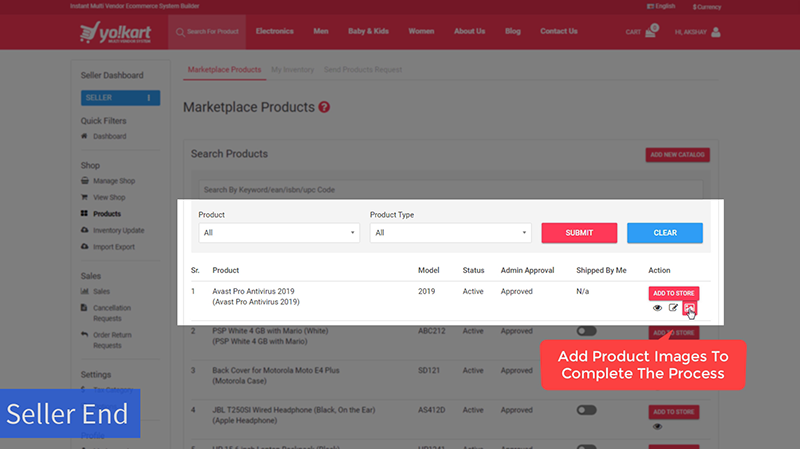Click the Products grid icon
The height and width of the screenshot is (449, 800).
tap(84, 213)
